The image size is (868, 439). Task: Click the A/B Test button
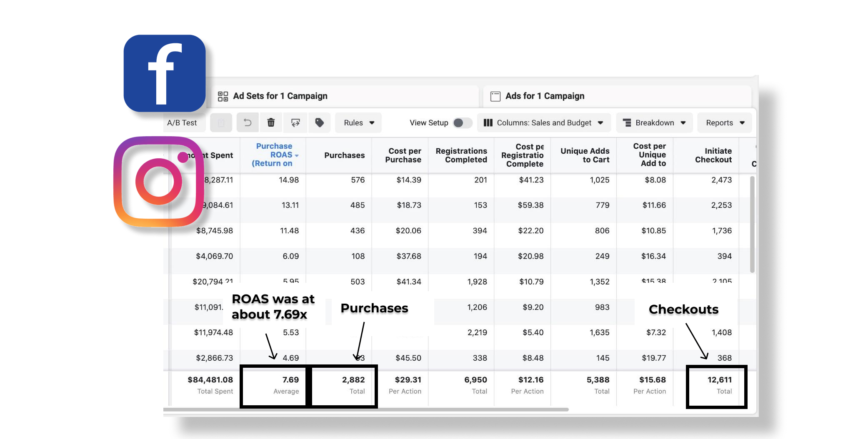(182, 123)
